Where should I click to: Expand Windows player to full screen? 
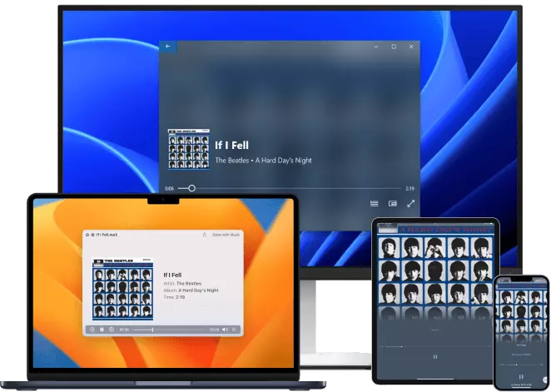tap(411, 203)
